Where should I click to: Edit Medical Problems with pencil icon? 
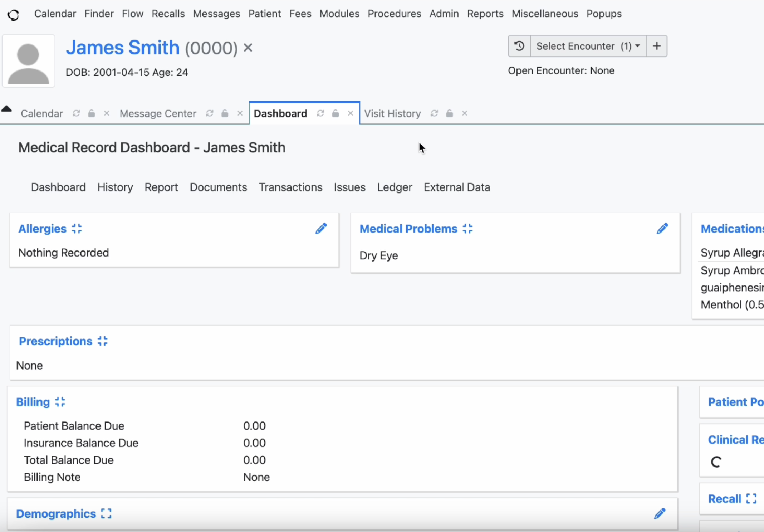click(x=662, y=229)
